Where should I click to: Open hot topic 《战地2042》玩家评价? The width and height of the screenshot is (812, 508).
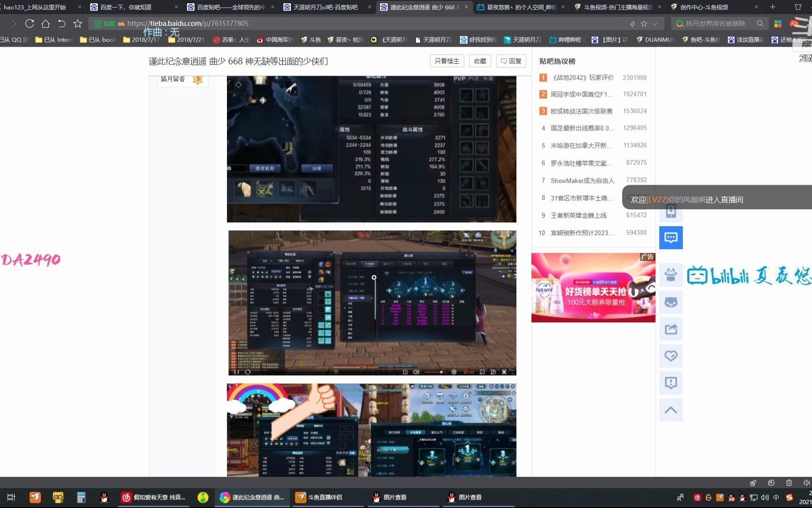(583, 78)
